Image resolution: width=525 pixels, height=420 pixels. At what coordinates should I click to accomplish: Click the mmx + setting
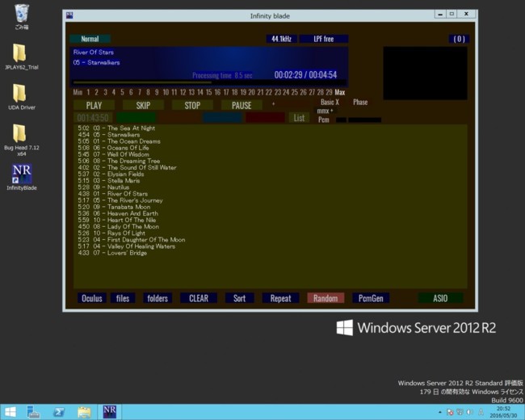[325, 111]
